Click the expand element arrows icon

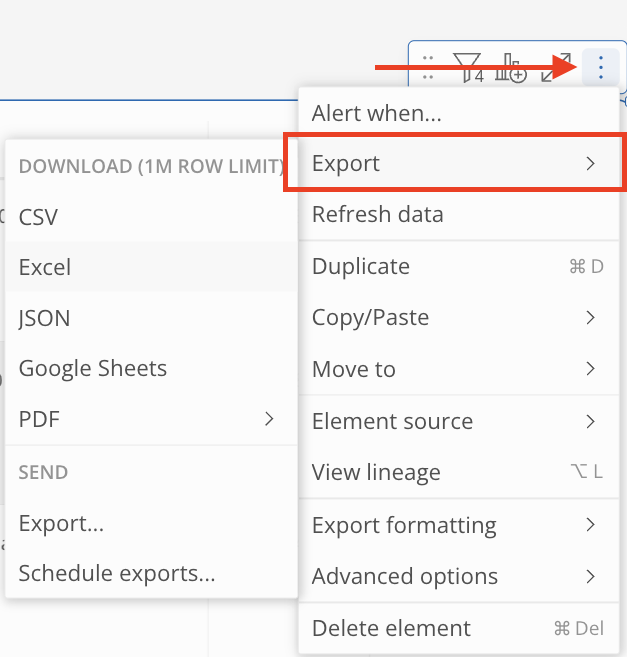556,67
